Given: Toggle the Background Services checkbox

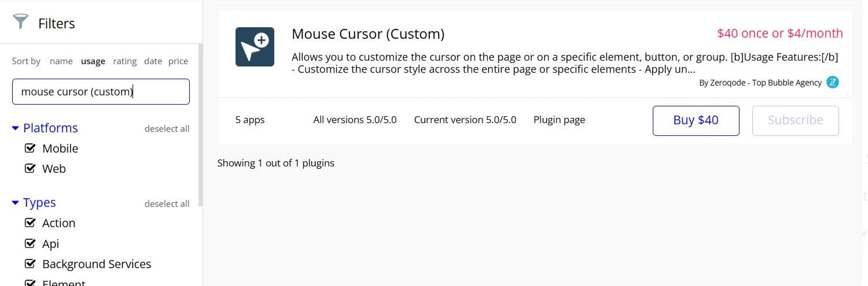Looking at the screenshot, I should [31, 264].
